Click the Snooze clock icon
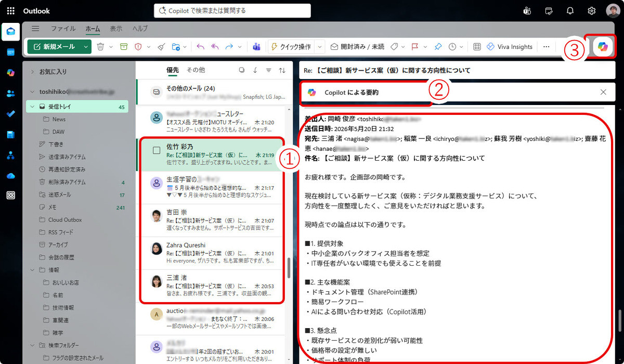This screenshot has height=364, width=624. click(x=452, y=47)
